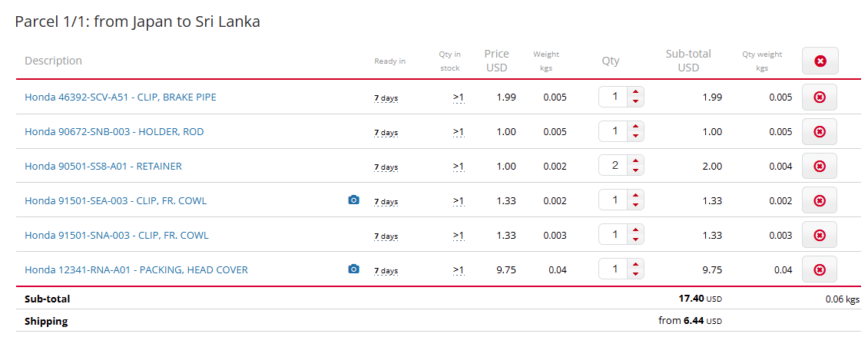This screenshot has width=868, height=337.
Task: Select the 0.06 kgs total weight
Action: [842, 299]
